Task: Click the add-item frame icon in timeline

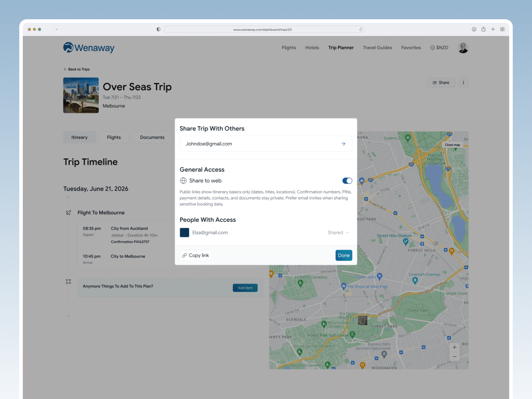Action: pyautogui.click(x=69, y=282)
